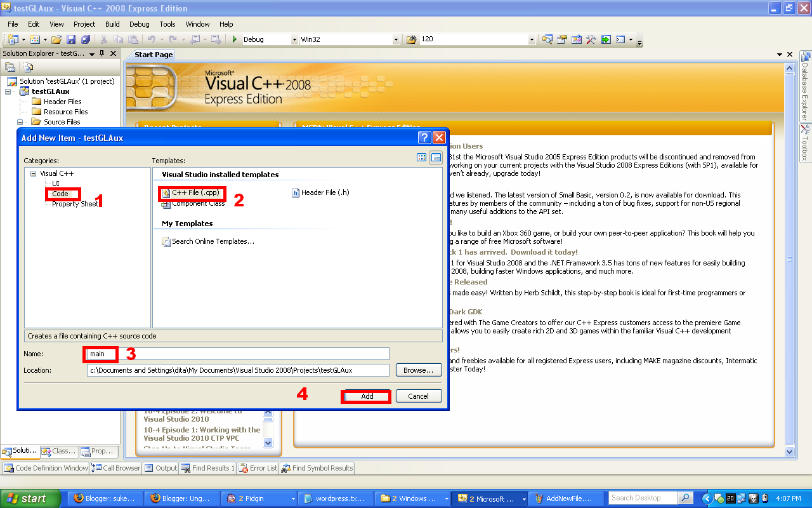The width and height of the screenshot is (812, 508).
Task: Click the Search Desktop field
Action: tap(643, 498)
